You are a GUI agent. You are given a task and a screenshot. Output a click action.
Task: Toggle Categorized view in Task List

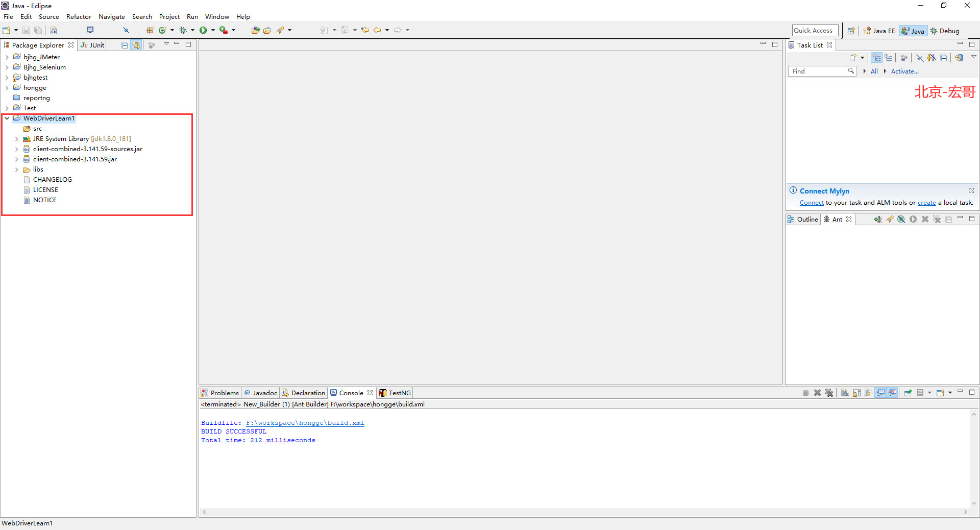point(876,58)
